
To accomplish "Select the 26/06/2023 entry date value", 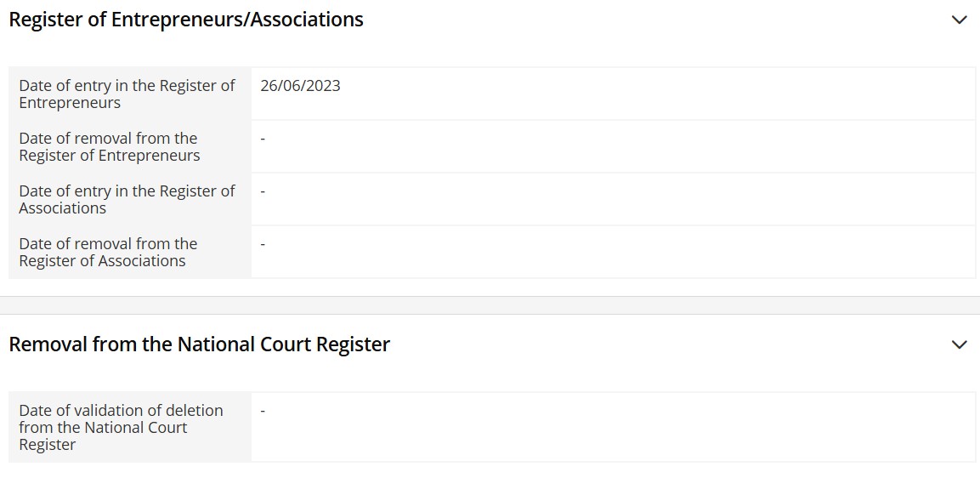I will coord(300,86).
